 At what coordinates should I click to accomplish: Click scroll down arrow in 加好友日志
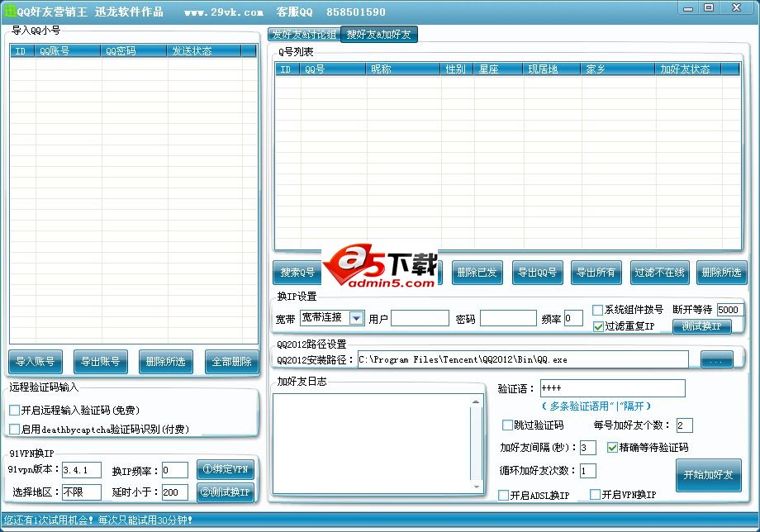pos(476,487)
